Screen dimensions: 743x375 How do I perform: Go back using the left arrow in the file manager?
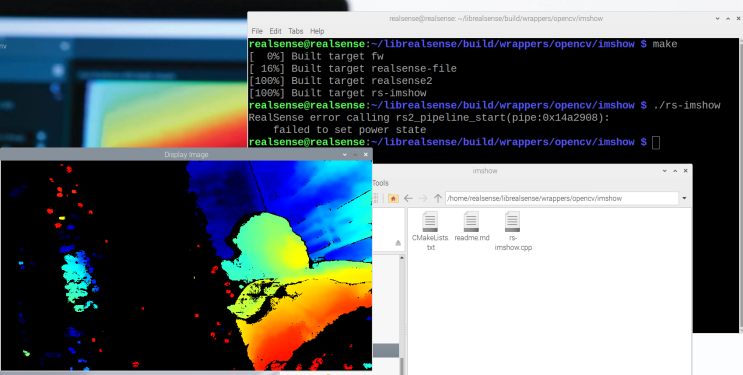pyautogui.click(x=408, y=198)
